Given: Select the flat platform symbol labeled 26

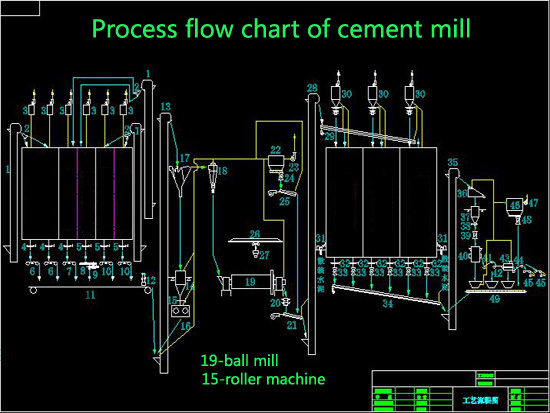Looking at the screenshot, I should (255, 240).
